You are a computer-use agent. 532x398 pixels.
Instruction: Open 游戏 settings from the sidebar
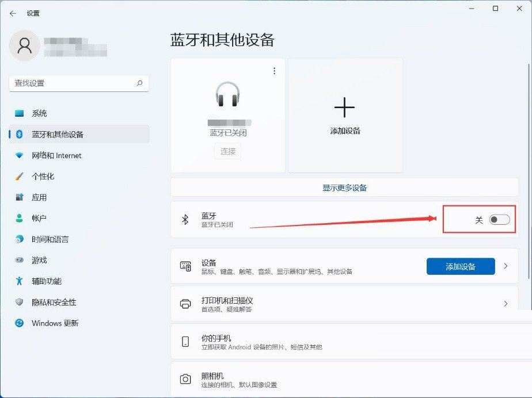pos(79,261)
